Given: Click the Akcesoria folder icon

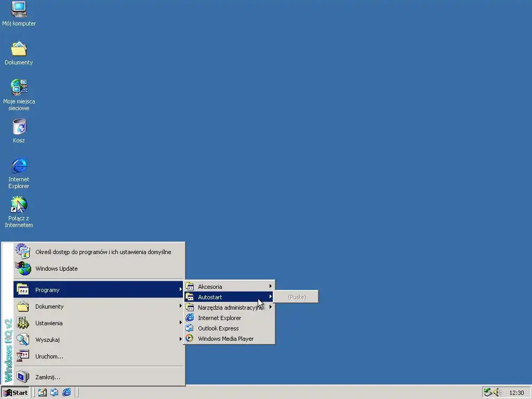Looking at the screenshot, I should 190,286.
